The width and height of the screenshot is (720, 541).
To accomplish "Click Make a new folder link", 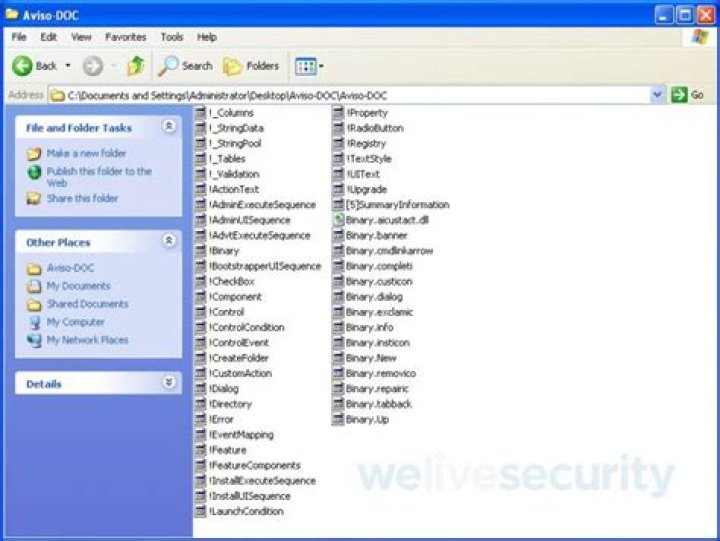I will (86, 154).
